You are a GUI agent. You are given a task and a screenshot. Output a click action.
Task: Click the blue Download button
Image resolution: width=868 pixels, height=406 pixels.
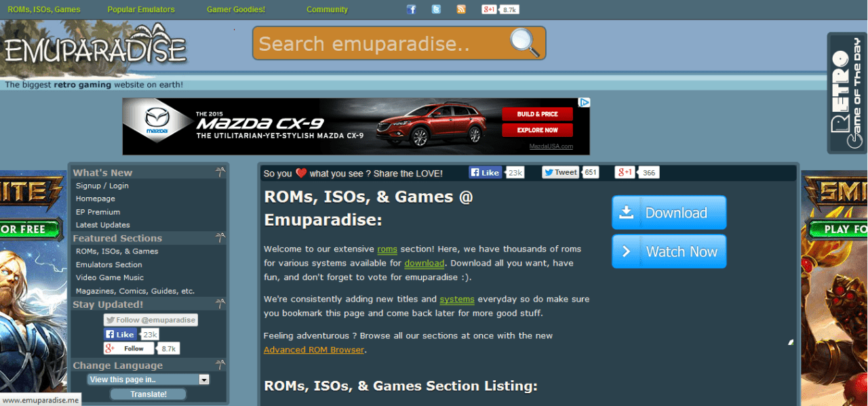pos(669,213)
